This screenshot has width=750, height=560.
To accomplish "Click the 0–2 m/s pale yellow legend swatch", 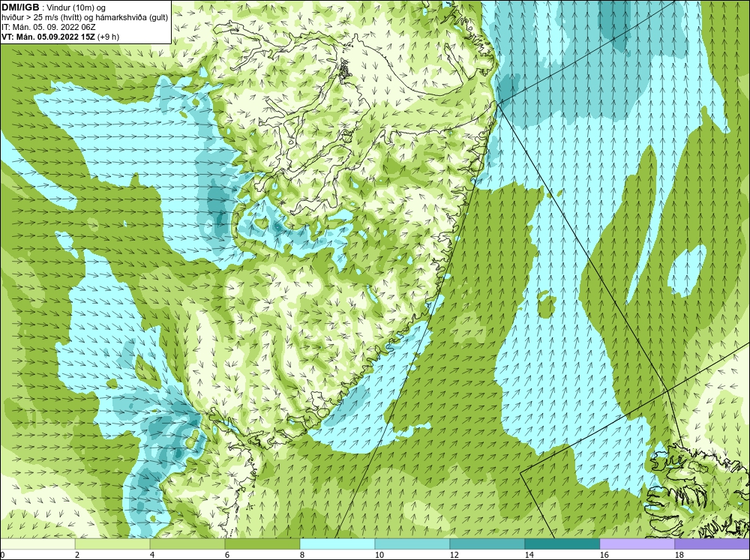I will 37,544.
